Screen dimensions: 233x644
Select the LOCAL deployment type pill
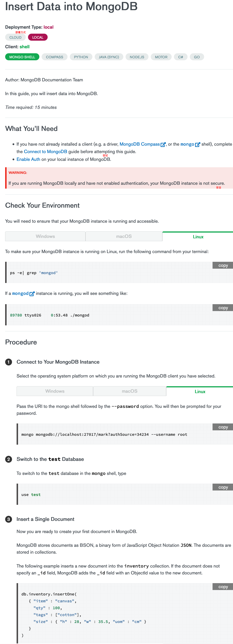click(x=38, y=37)
